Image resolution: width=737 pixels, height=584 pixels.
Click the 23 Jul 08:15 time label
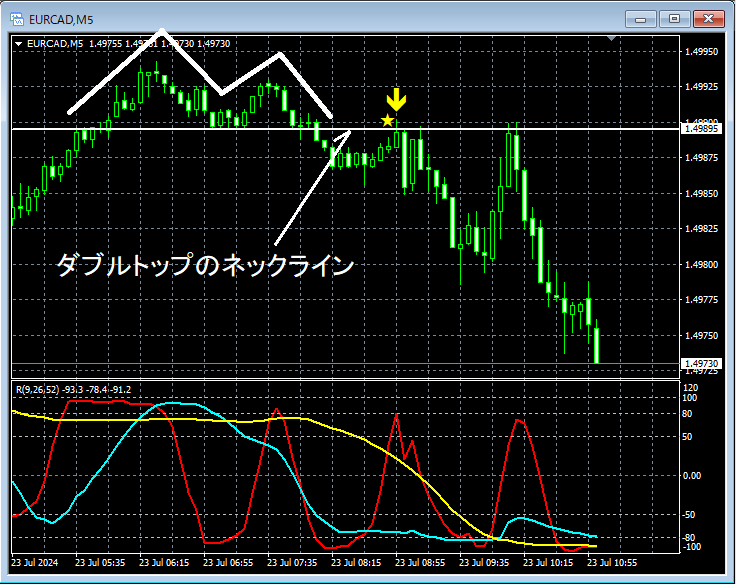356,562
